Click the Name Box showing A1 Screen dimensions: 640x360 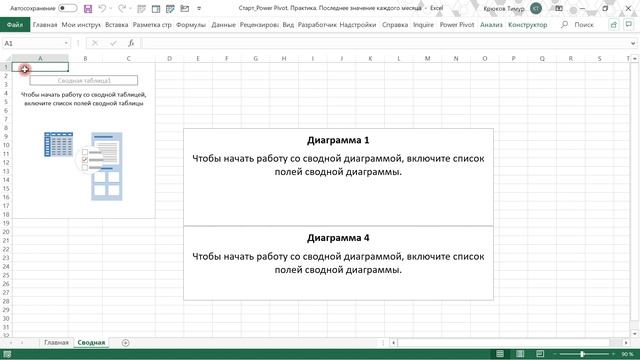(33, 43)
